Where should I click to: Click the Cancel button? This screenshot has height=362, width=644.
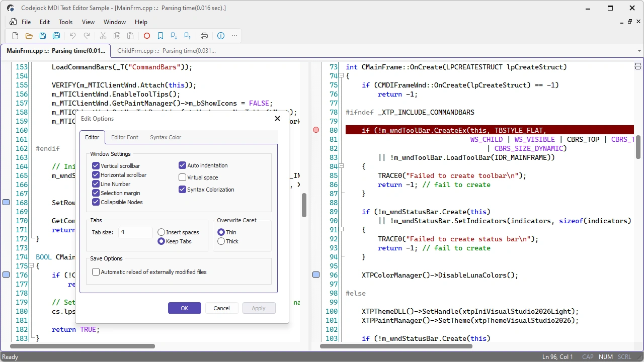[222, 308]
